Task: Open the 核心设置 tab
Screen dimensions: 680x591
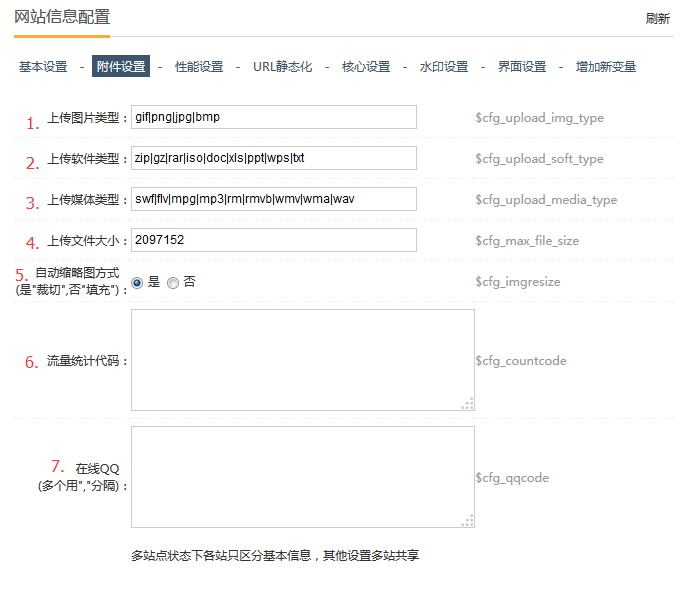Action: (x=366, y=67)
